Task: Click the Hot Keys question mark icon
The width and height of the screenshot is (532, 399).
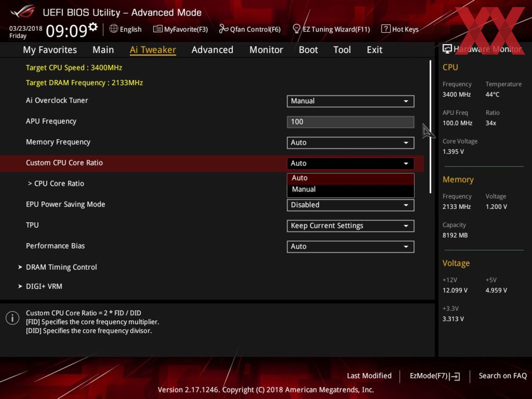Action: [386, 29]
